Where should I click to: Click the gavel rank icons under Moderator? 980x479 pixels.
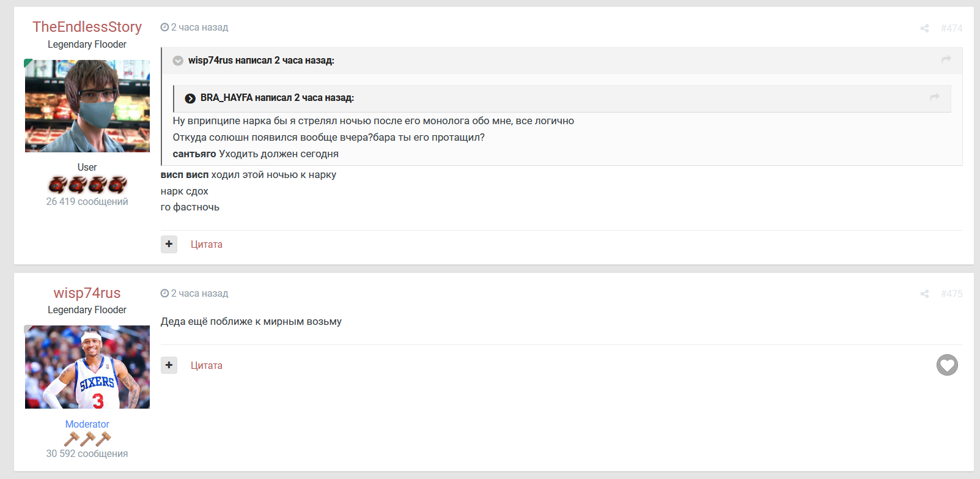(x=87, y=439)
